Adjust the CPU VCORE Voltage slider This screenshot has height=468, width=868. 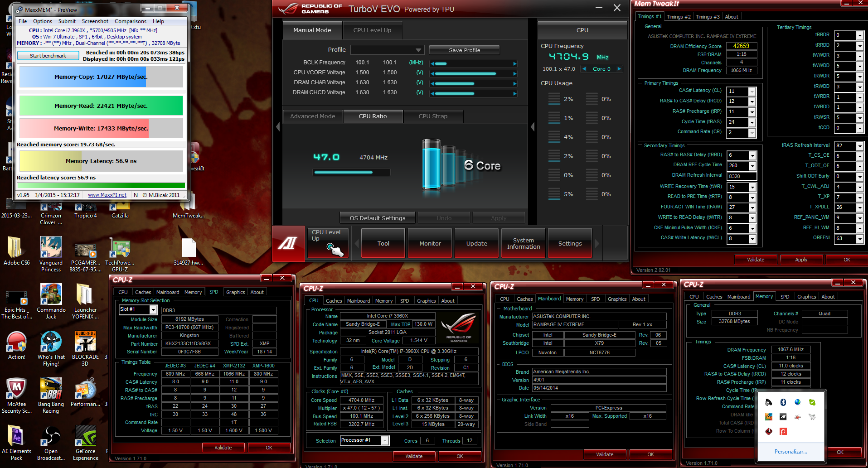(474, 73)
